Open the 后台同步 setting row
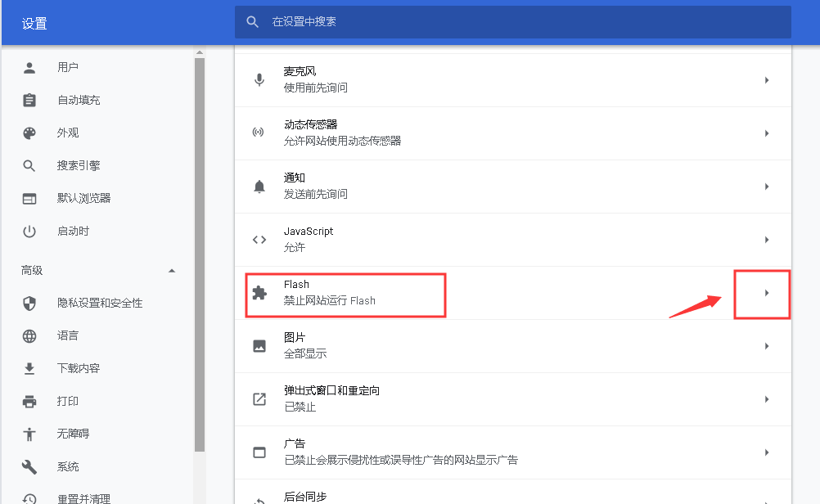Viewport: 820px width, 504px height. click(x=512, y=493)
